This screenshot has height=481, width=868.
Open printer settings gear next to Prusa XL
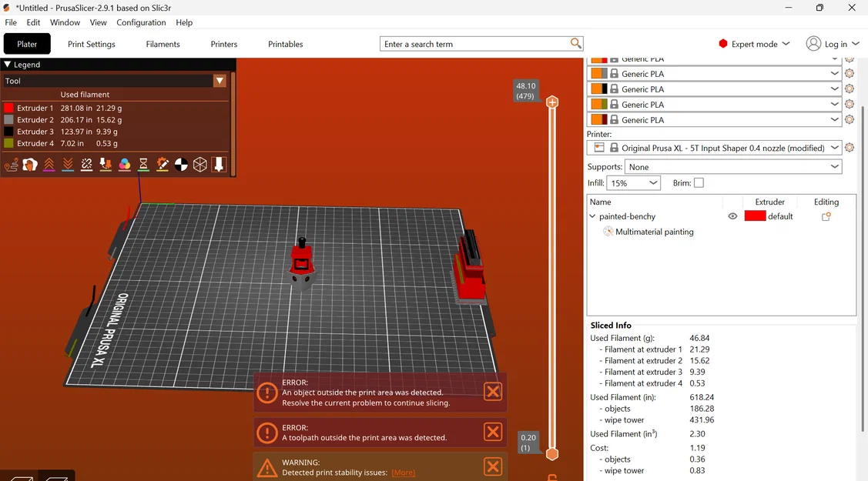850,148
